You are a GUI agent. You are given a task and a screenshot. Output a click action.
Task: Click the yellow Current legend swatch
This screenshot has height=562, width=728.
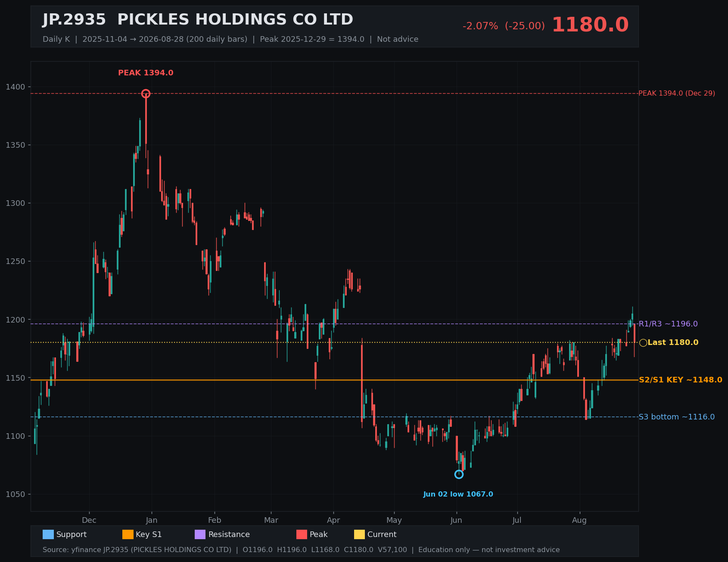pyautogui.click(x=360, y=534)
